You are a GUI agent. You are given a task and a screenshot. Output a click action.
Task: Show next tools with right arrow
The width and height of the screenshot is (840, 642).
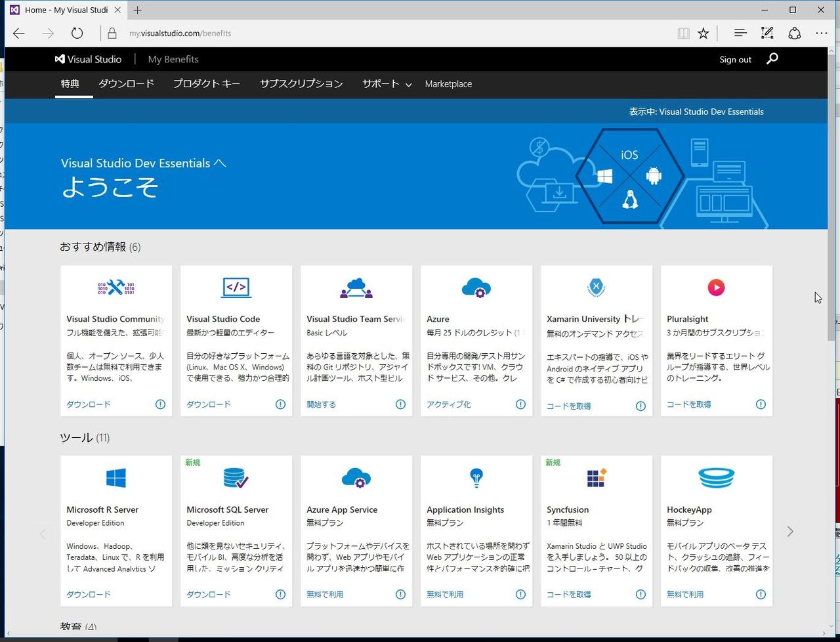tap(790, 532)
